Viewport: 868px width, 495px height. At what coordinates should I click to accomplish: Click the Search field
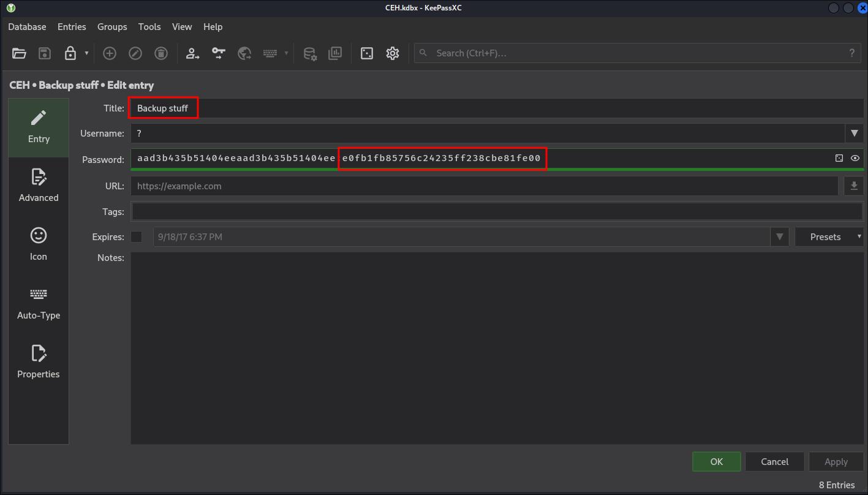coord(637,53)
